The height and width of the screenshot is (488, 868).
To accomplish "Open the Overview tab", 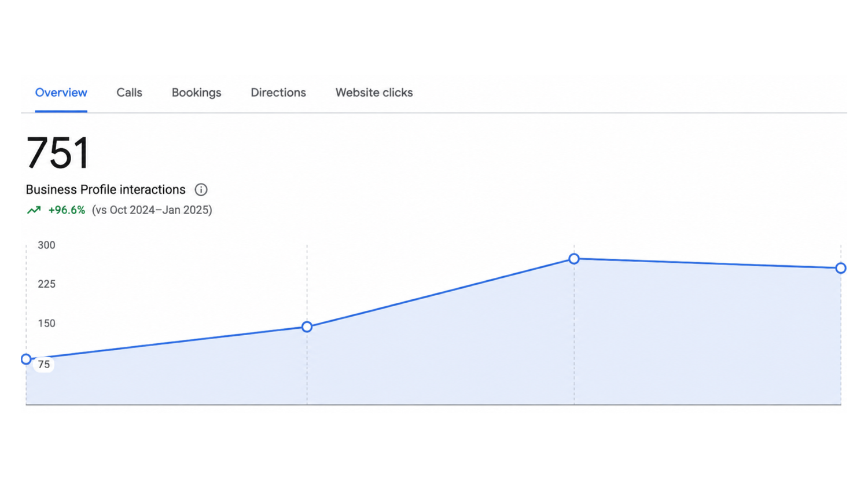I will coord(61,93).
